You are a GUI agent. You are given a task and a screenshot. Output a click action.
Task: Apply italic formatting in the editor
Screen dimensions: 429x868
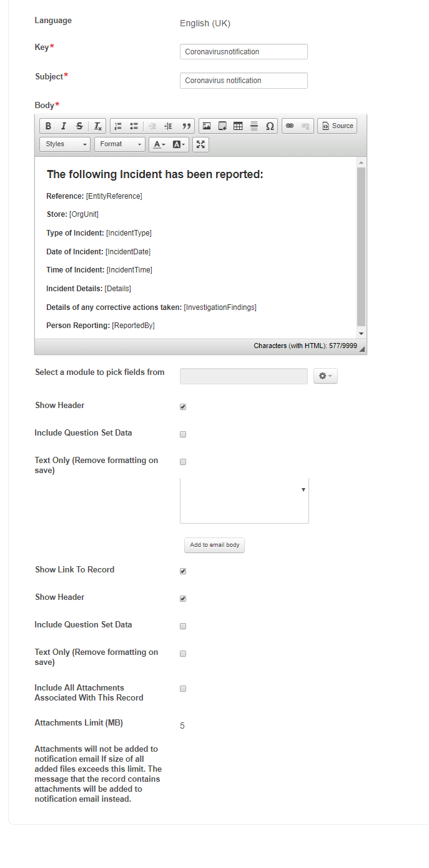[x=64, y=126]
